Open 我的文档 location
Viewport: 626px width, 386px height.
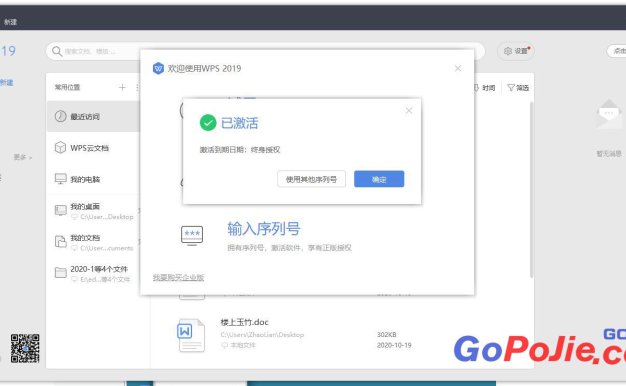pyautogui.click(x=93, y=242)
